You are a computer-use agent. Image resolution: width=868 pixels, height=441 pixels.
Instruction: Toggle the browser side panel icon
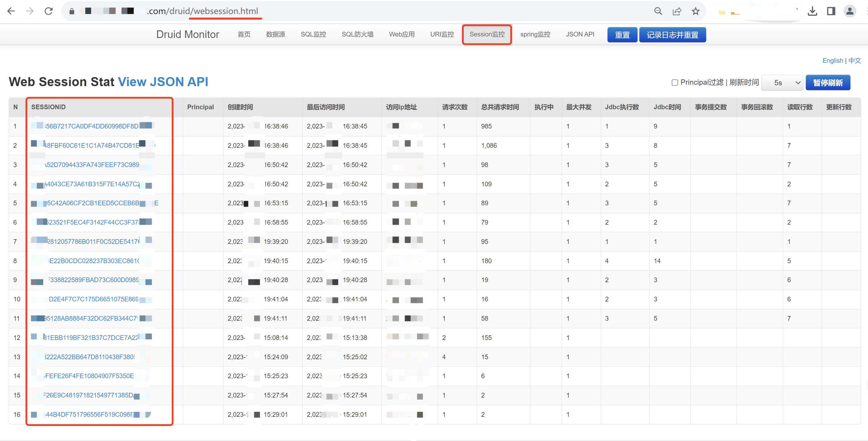[x=831, y=11]
